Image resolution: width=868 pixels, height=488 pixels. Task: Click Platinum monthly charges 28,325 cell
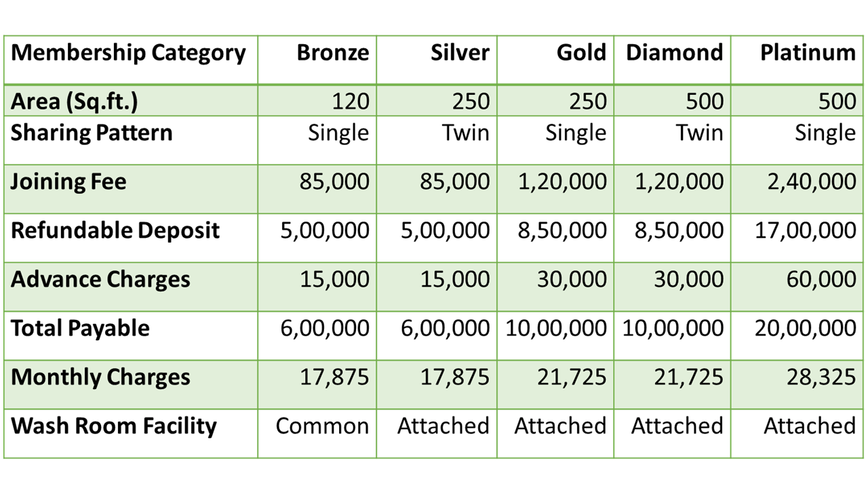point(796,384)
